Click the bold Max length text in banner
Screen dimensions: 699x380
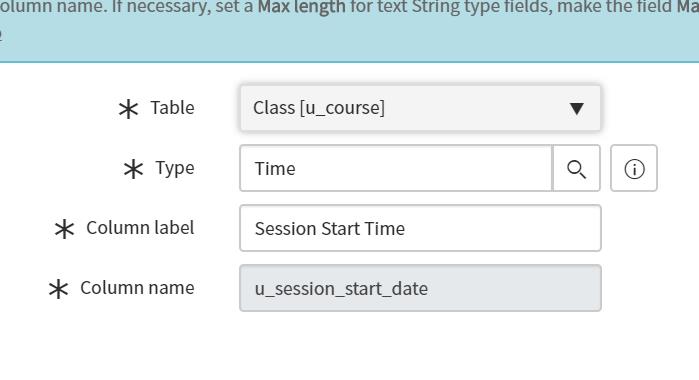click(301, 7)
